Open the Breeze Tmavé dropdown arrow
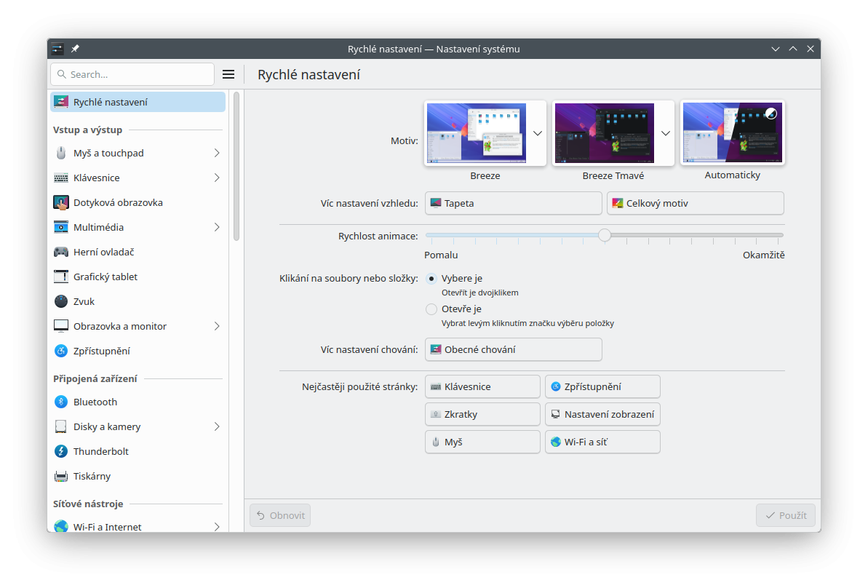Screen dimensions: 868x588 pyautogui.click(x=666, y=133)
